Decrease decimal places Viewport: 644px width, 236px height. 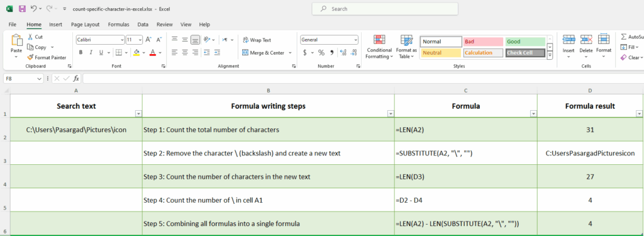point(353,53)
